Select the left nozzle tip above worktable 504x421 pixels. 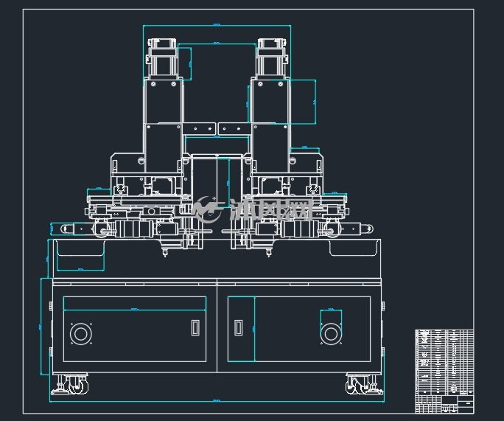point(165,252)
